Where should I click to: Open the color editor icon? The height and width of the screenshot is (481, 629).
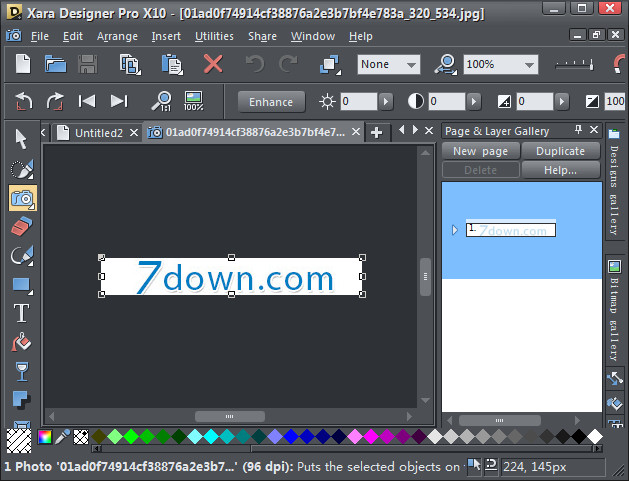coord(45,436)
